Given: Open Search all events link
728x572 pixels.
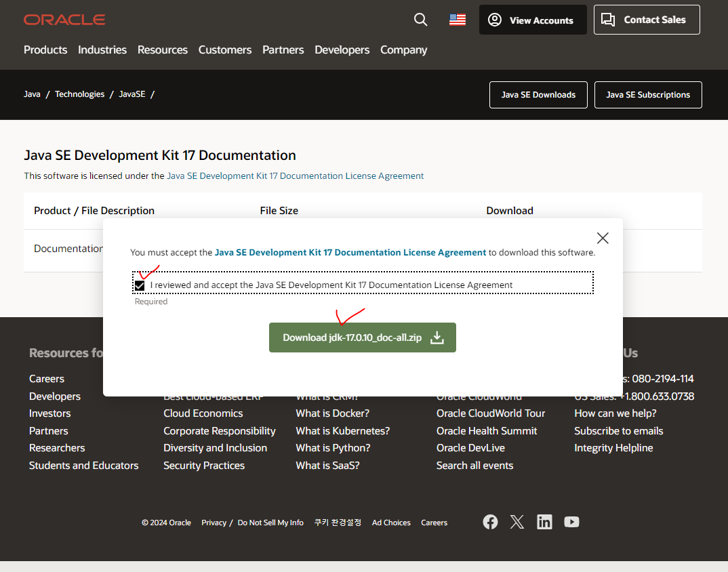Looking at the screenshot, I should (x=474, y=466).
